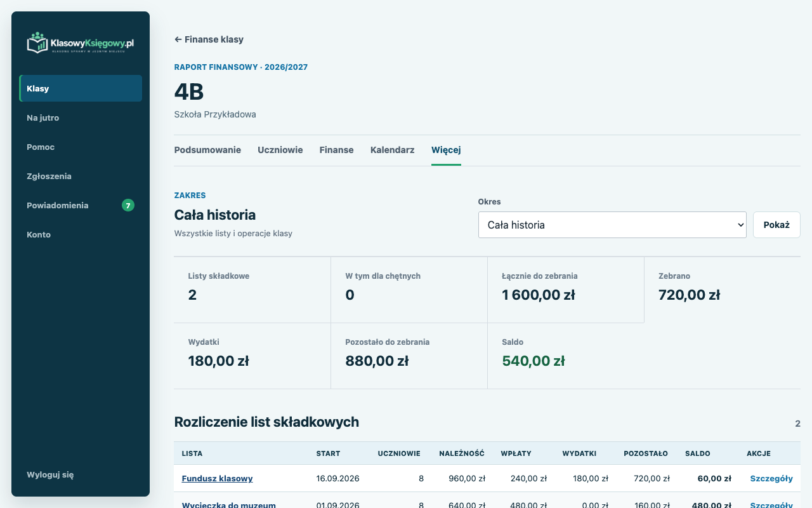
Task: Open Powiadomienia in the sidebar
Action: pyautogui.click(x=81, y=205)
